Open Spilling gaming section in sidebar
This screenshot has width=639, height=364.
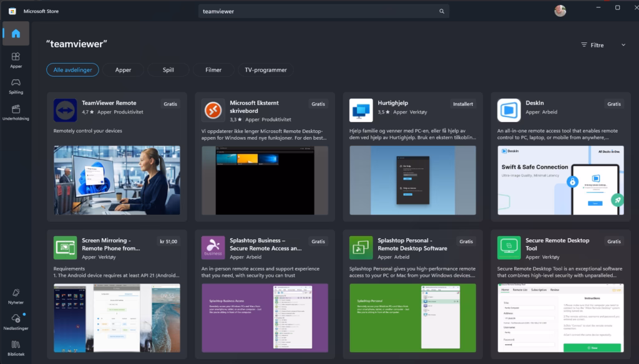point(16,86)
